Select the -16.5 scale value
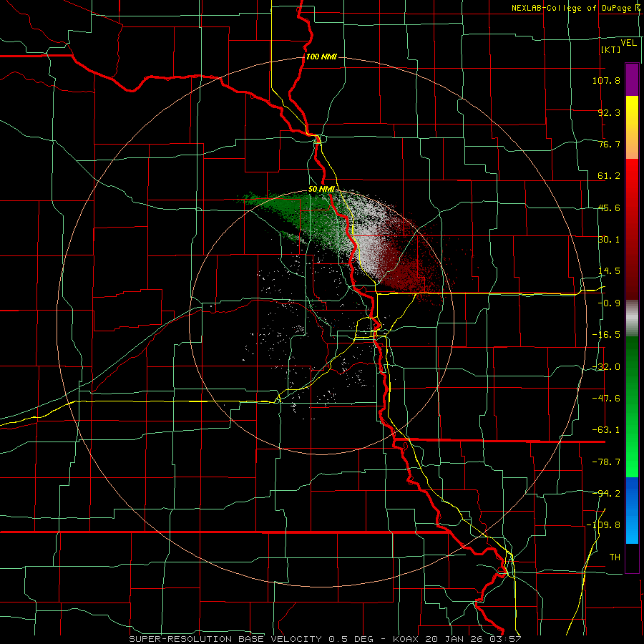The height and width of the screenshot is (644, 644). [x=606, y=335]
